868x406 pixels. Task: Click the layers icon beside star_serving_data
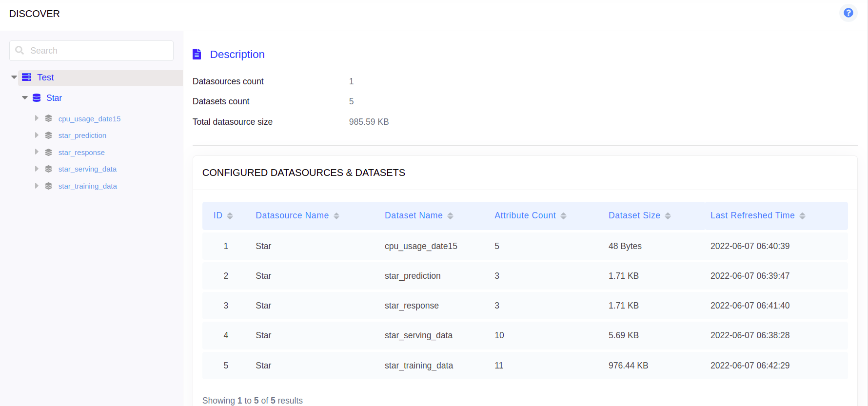pos(48,169)
